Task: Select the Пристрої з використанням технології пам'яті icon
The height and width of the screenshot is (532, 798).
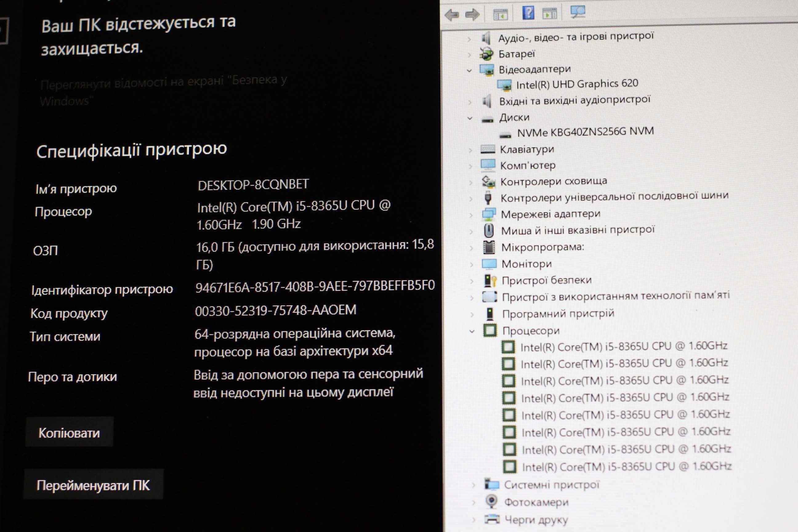Action: (x=490, y=297)
